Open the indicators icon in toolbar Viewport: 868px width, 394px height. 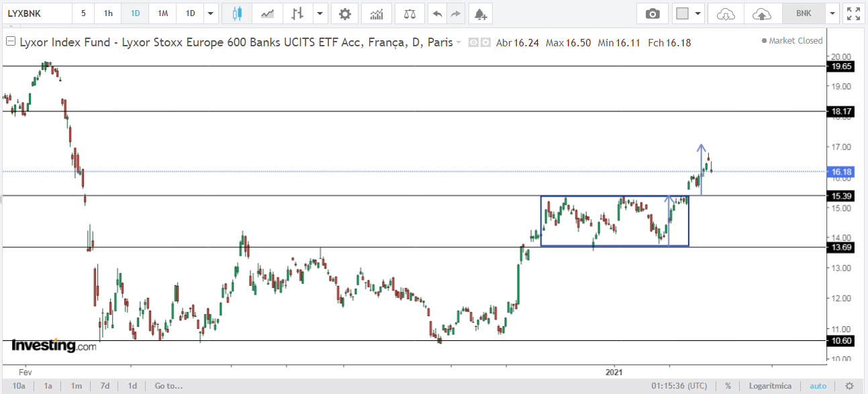coord(377,13)
